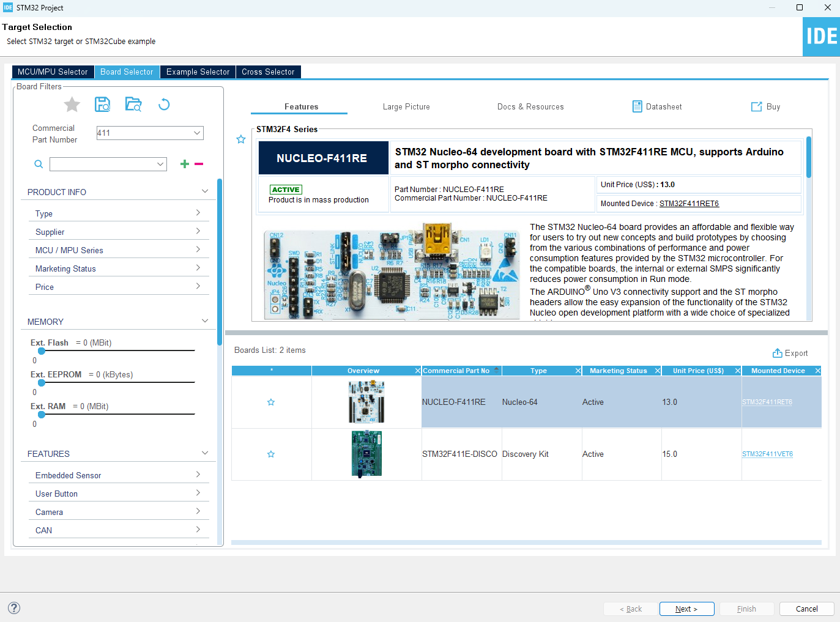Open the STM32F411RET6 mounted device link in details

(689, 204)
